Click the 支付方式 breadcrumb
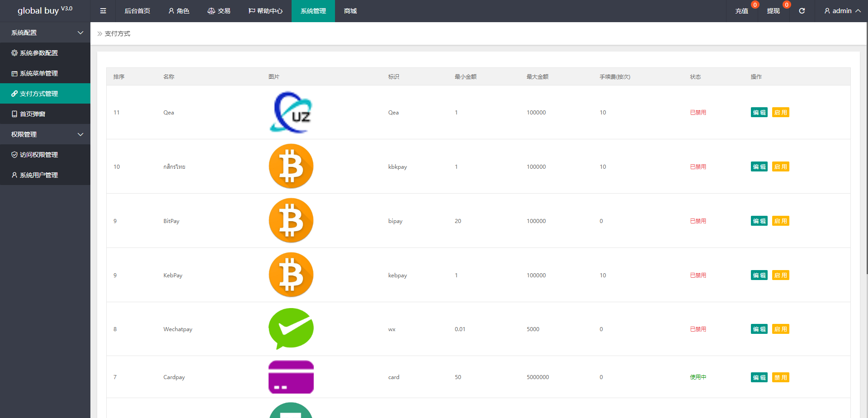Image resolution: width=868 pixels, height=418 pixels. coord(118,33)
